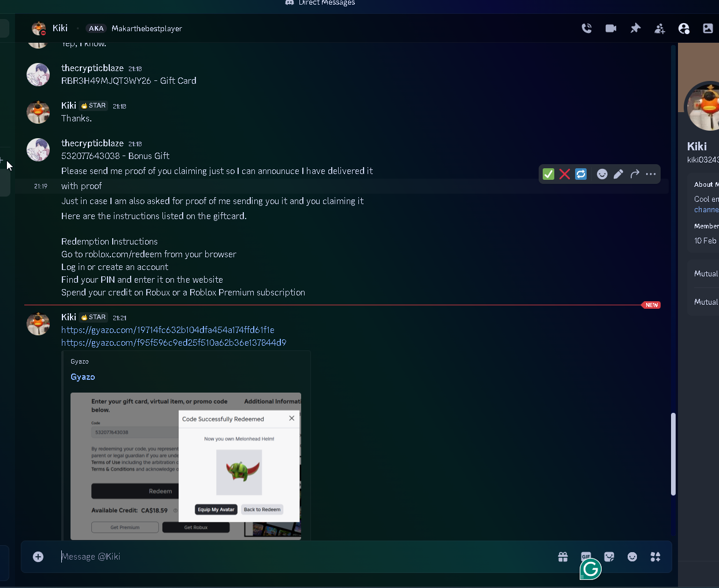This screenshot has width=719, height=588.
Task: Click the Makarthebestplayer AKA nickname in the header
Action: (147, 29)
